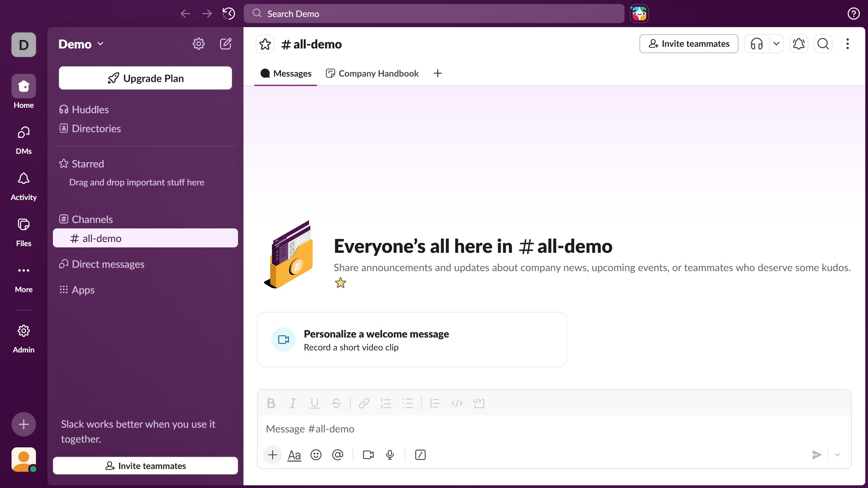Image resolution: width=868 pixels, height=488 pixels.
Task: Search in channel magnifier icon
Action: [x=823, y=44]
